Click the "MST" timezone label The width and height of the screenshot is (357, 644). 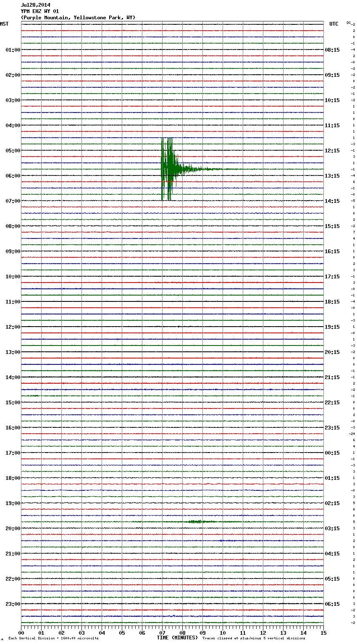(4, 24)
